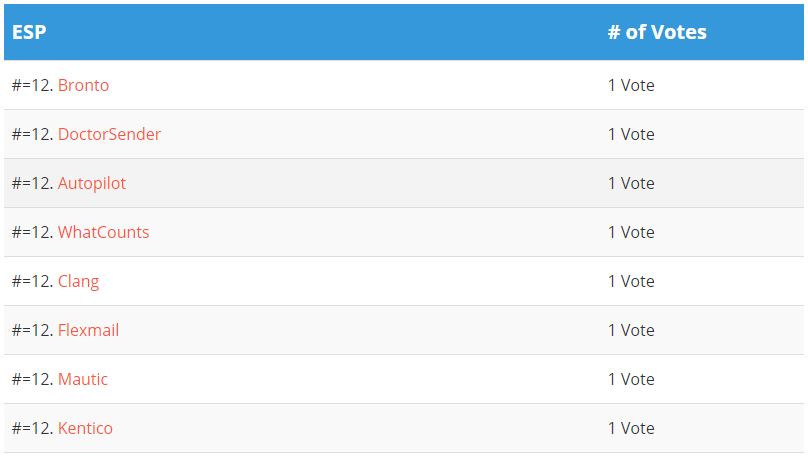Viewport: 808px width, 458px height.
Task: Follow the WhatCounts link
Action: (x=103, y=232)
